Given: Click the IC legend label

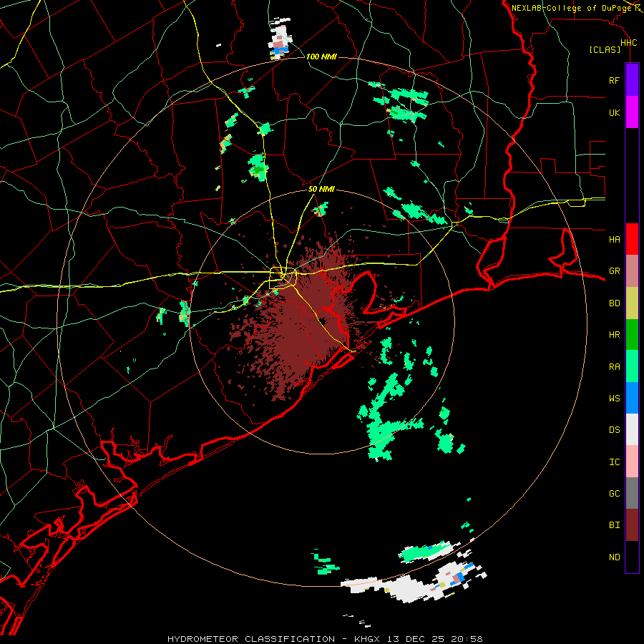Looking at the screenshot, I should (x=614, y=462).
